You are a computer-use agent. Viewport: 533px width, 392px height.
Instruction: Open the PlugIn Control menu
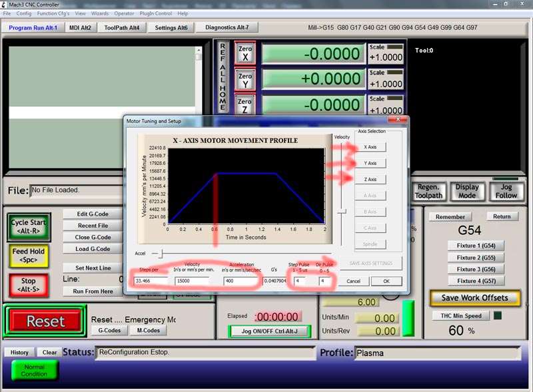point(156,13)
